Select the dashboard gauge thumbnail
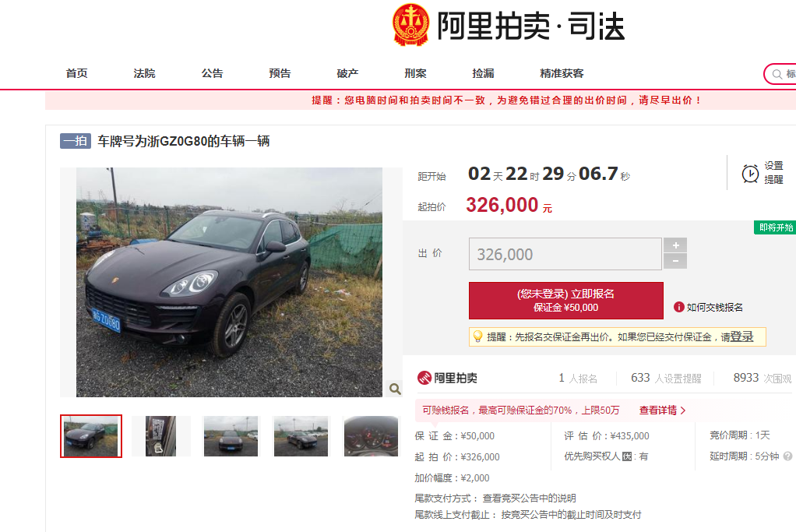Image resolution: width=796 pixels, height=532 pixels. pos(371,436)
